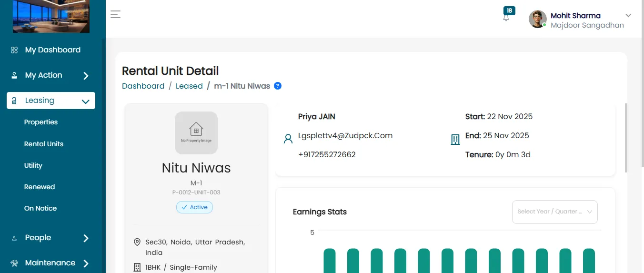Expand the People menu chevron
This screenshot has width=644, height=273.
86,238
